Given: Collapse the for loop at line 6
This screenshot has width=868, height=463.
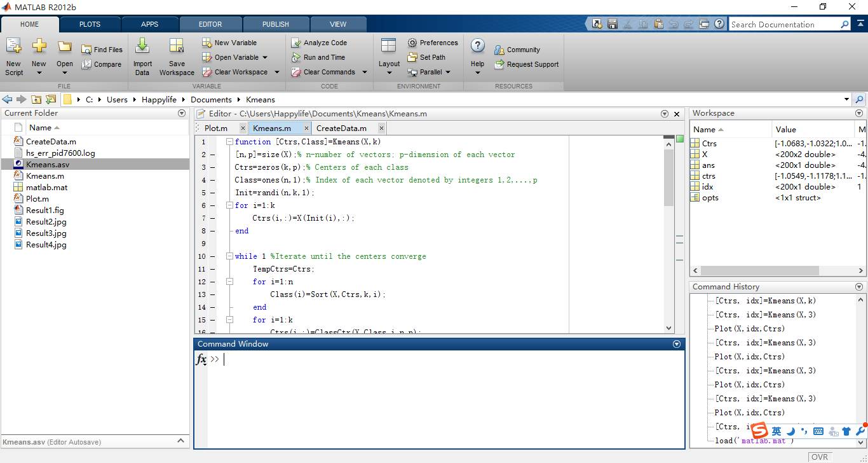Looking at the screenshot, I should point(229,205).
